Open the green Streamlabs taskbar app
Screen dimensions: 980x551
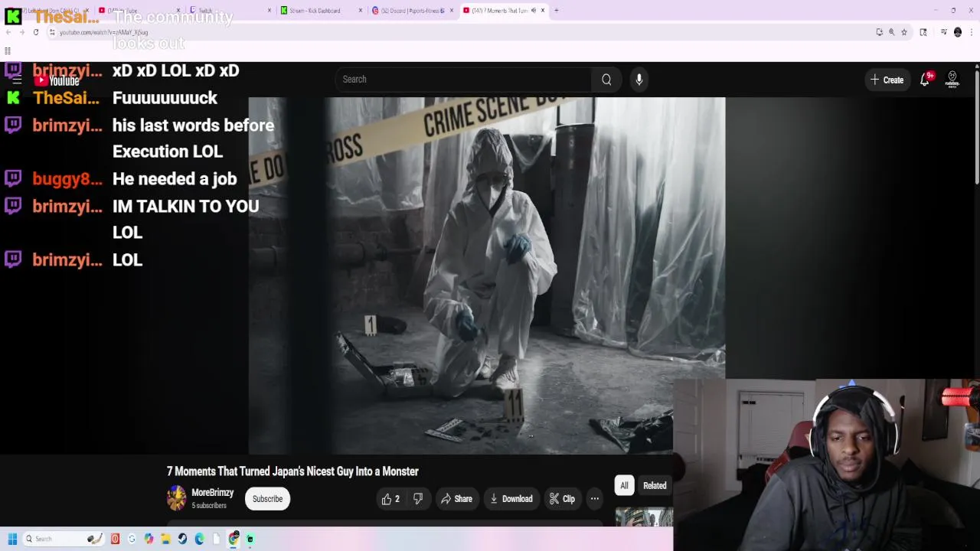[250, 539]
